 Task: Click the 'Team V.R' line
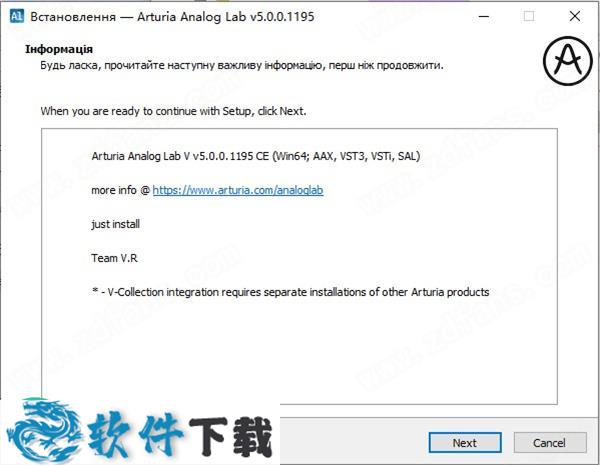click(114, 258)
